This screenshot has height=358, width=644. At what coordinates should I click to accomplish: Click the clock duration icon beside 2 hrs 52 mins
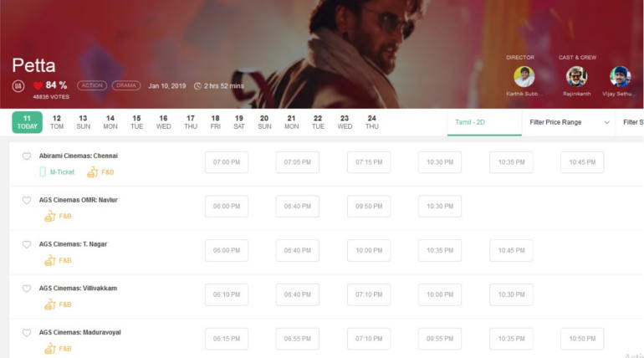pos(197,85)
